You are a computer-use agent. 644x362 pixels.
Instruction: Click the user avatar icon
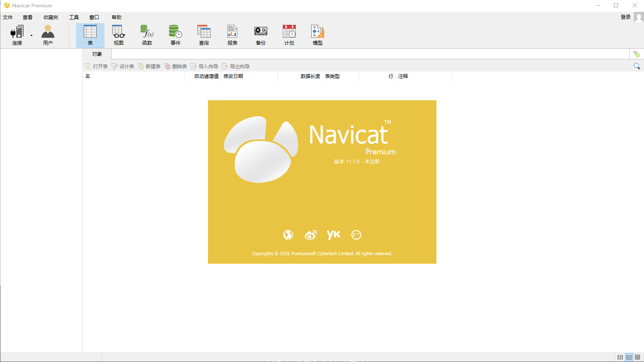point(639,17)
